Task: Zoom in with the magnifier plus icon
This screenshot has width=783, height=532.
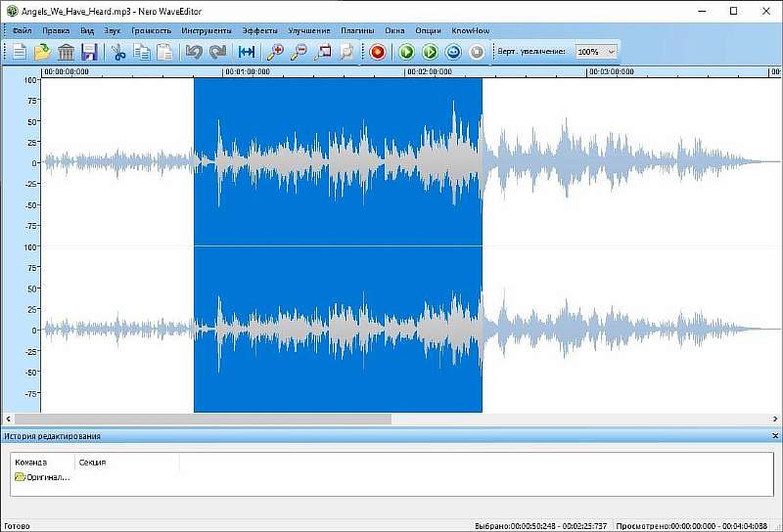Action: [275, 52]
